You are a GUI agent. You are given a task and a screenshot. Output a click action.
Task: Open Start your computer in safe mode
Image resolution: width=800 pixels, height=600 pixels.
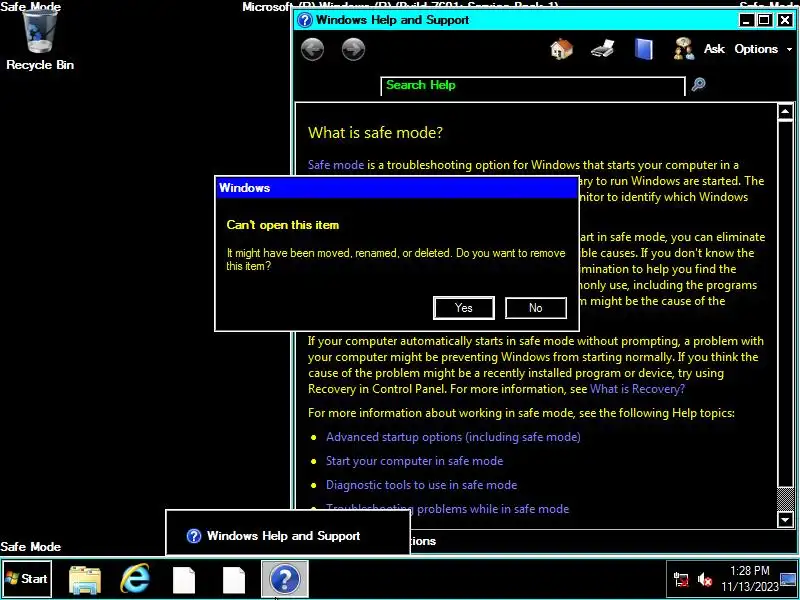click(x=414, y=461)
